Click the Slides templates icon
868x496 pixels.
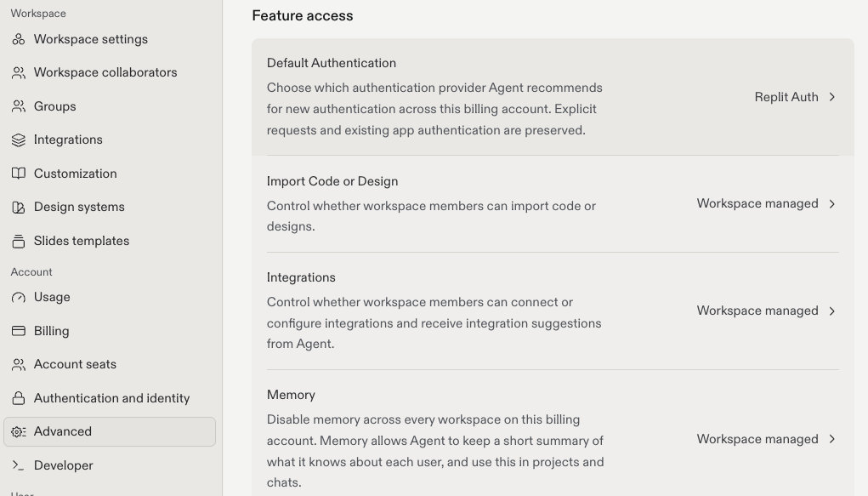18,241
